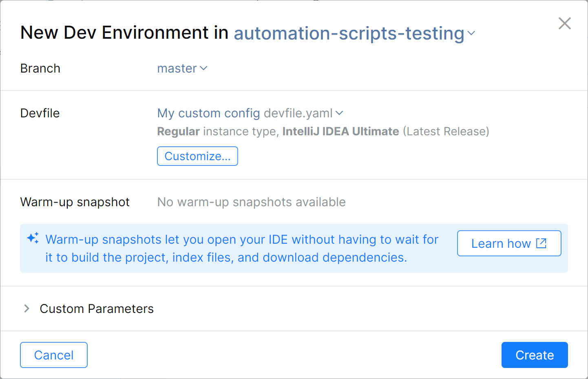The image size is (588, 379).
Task: Click the Devfile field label
Action: pyautogui.click(x=40, y=113)
